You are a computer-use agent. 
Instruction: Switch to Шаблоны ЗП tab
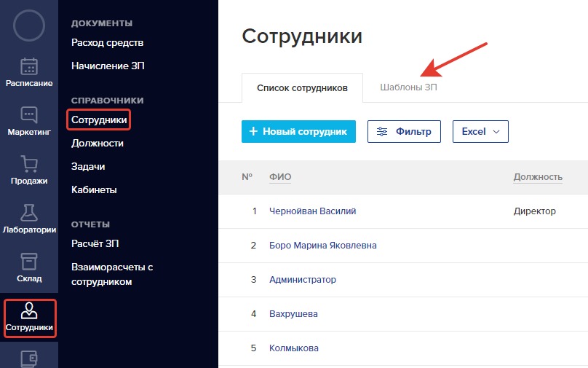pyautogui.click(x=408, y=87)
